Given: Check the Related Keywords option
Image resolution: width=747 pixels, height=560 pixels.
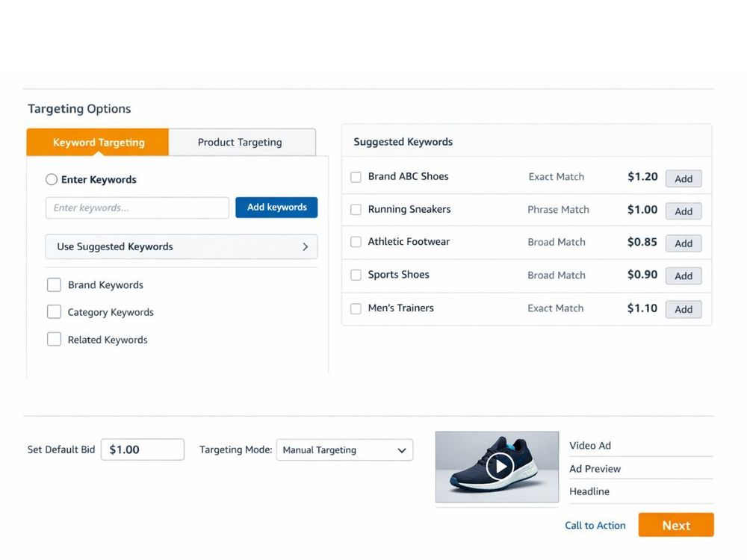Looking at the screenshot, I should coord(55,340).
